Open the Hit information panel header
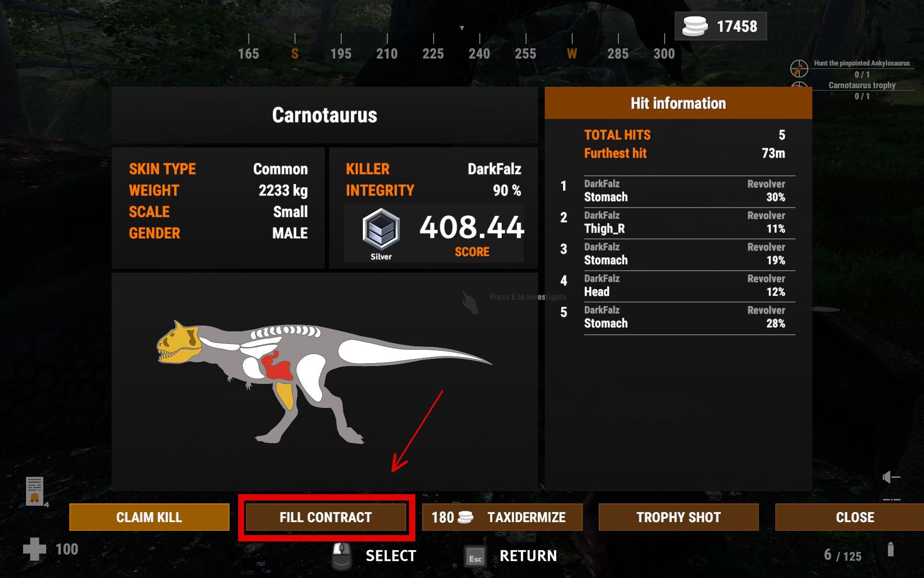Viewport: 924px width, 578px height. tap(678, 103)
